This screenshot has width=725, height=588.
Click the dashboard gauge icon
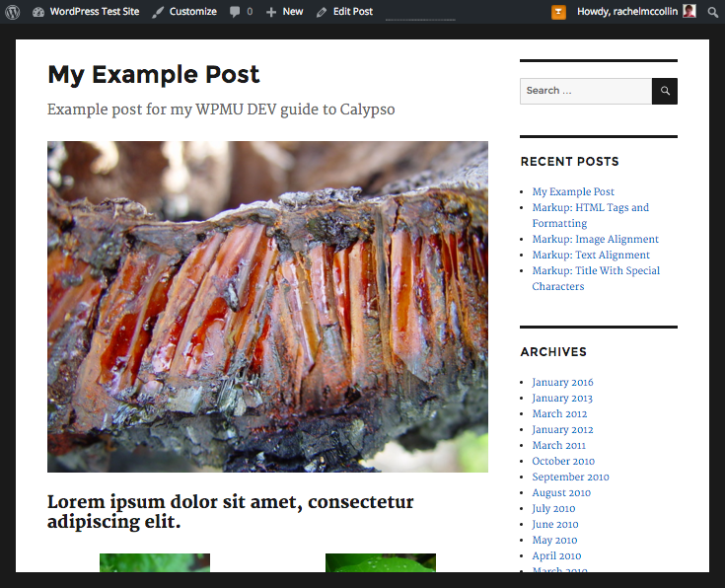point(37,12)
